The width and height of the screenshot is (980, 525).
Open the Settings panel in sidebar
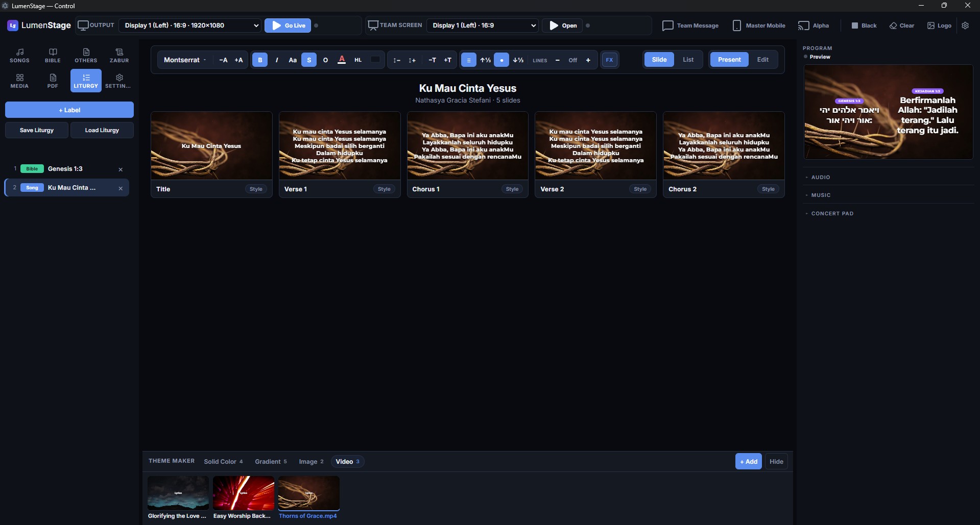[119, 81]
